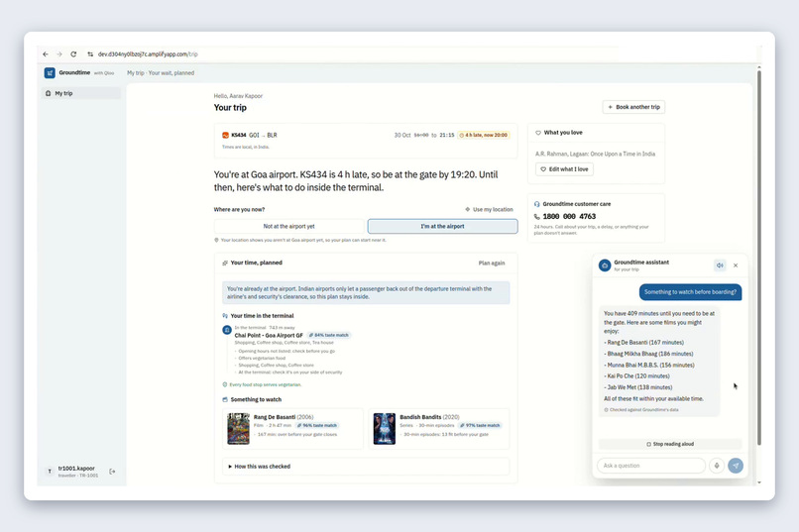Viewport: 799px width, 532px height.
Task: Go forward with the browser forward arrow
Action: (59, 53)
